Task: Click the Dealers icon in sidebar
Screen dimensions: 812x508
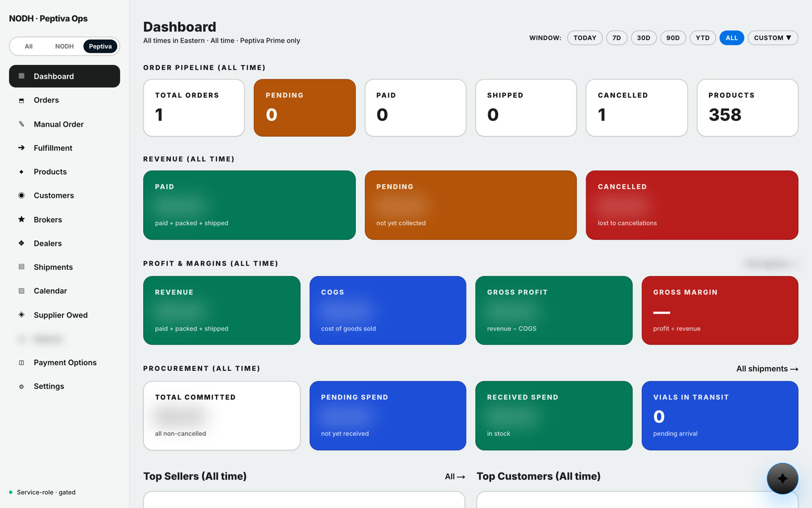Action: 21,243
